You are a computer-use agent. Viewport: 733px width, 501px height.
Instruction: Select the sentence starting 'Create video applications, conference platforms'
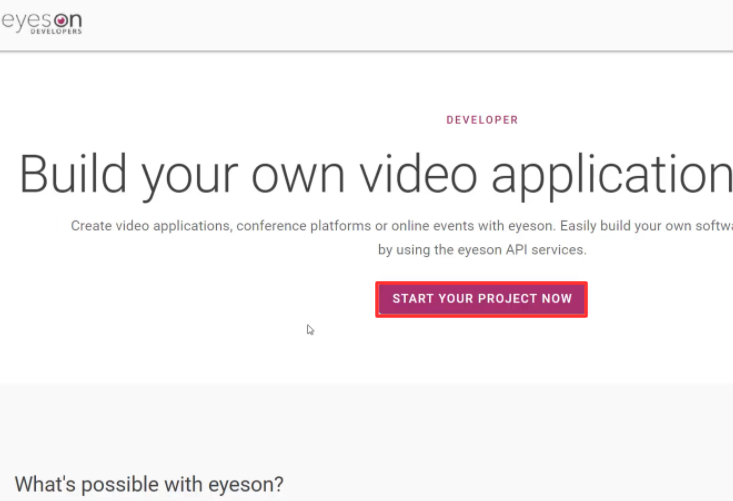402,226
